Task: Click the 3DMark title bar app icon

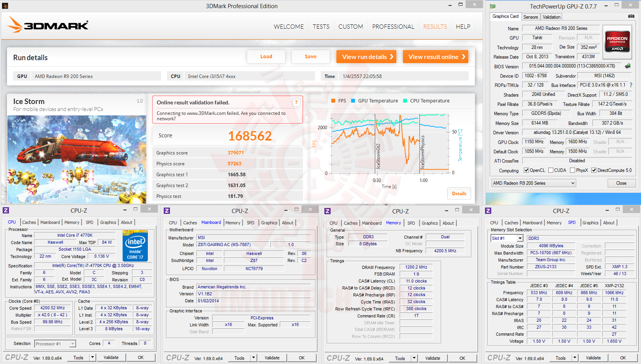Action: (x=5, y=6)
